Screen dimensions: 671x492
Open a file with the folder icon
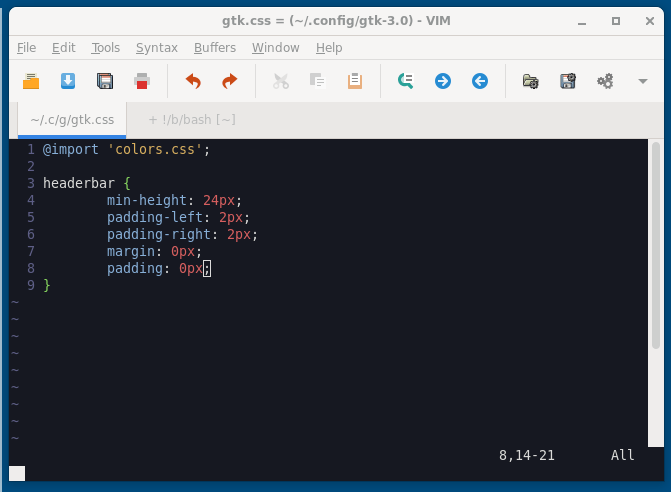coord(31,81)
